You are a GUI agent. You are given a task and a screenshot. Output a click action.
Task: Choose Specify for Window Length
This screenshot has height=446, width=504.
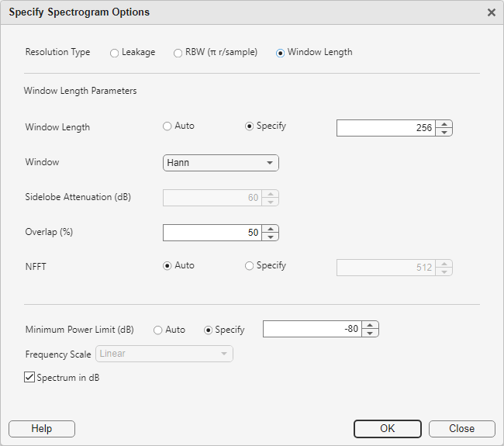pos(249,126)
